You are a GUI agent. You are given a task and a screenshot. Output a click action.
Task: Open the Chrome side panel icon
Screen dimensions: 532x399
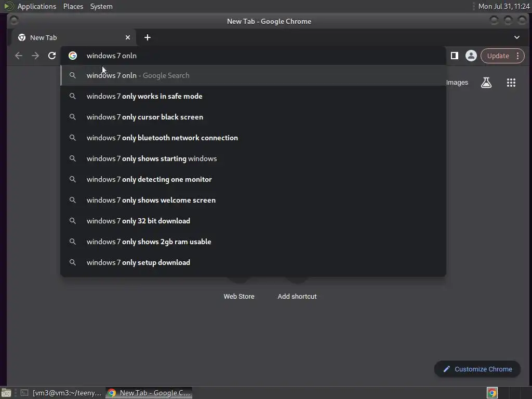pos(454,56)
